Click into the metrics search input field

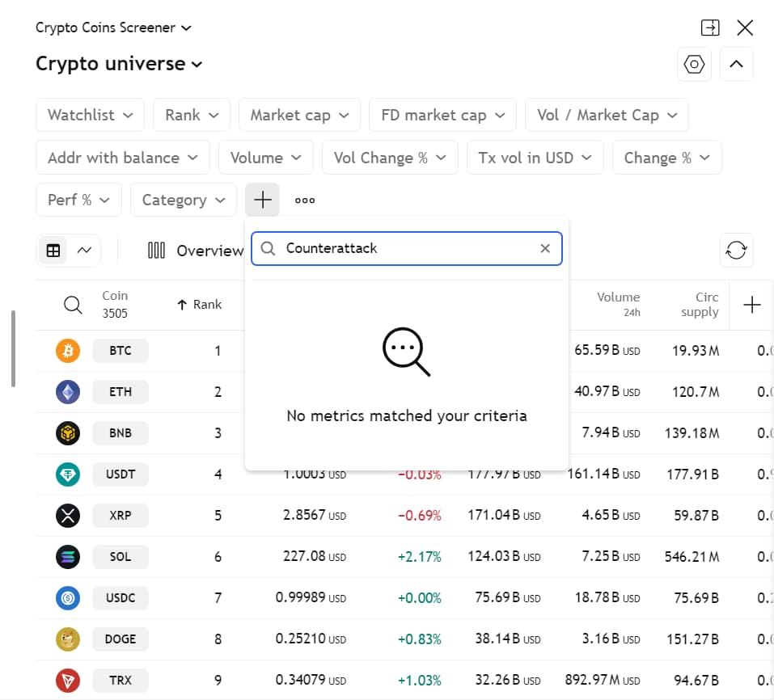click(408, 248)
